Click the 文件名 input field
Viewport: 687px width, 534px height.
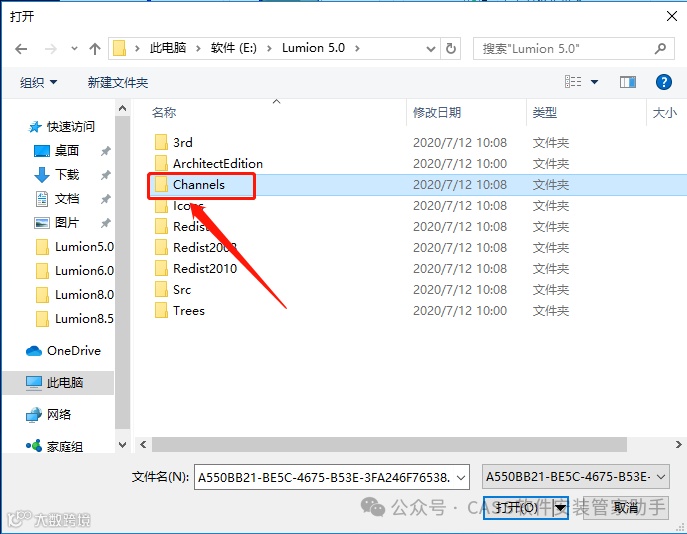click(x=324, y=477)
